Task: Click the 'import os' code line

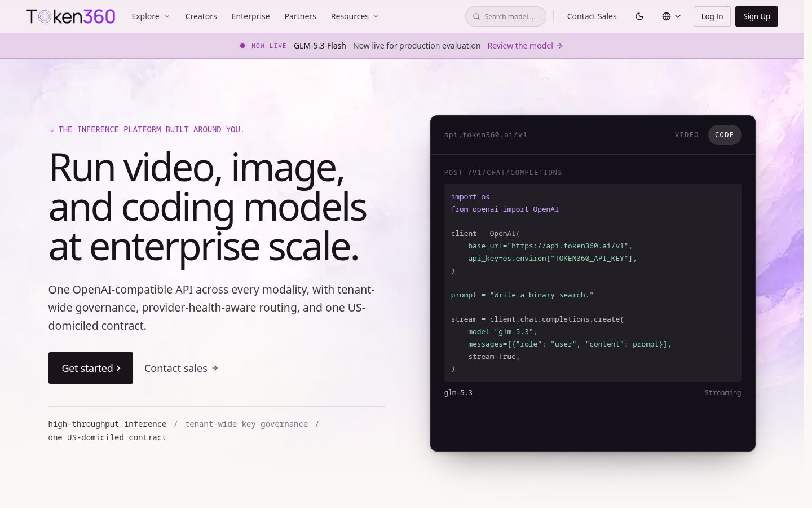Action: click(470, 197)
